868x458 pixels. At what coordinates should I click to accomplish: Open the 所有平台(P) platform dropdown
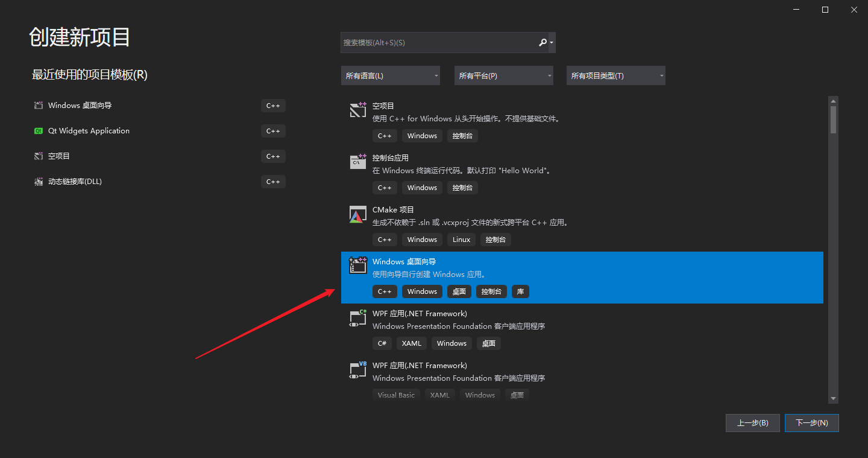point(504,75)
